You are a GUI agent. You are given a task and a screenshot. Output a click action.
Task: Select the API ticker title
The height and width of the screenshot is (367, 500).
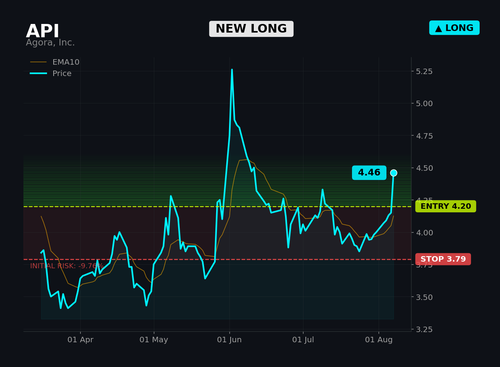coord(42,31)
